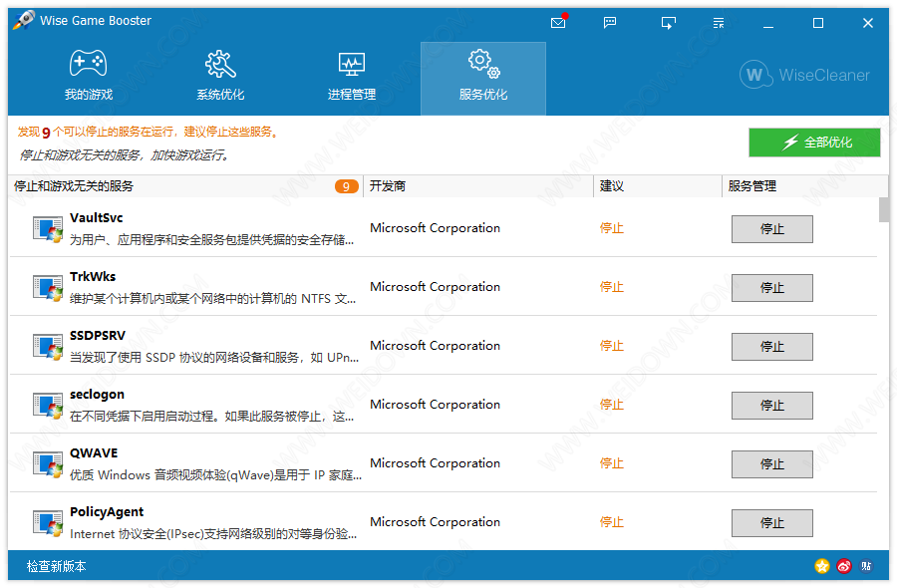The width and height of the screenshot is (897, 588).
Task: Click the screen-with-arrow icon in title bar
Action: tap(668, 23)
